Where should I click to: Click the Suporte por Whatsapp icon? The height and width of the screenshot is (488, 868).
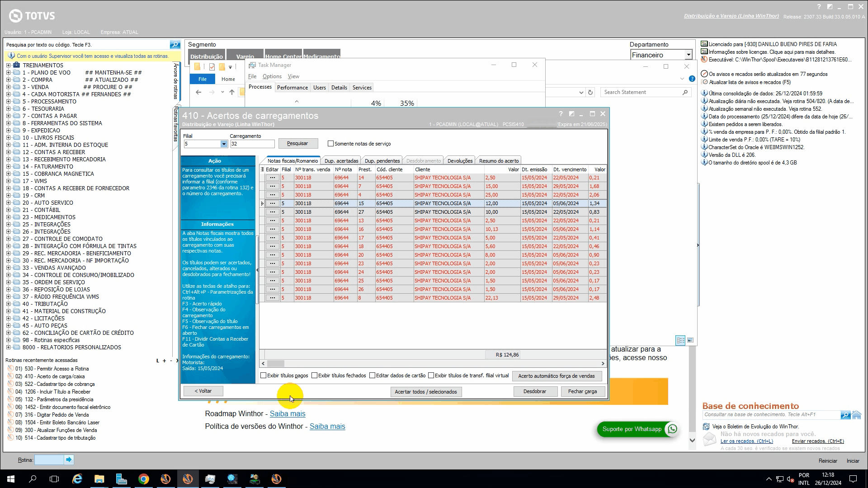(x=672, y=429)
